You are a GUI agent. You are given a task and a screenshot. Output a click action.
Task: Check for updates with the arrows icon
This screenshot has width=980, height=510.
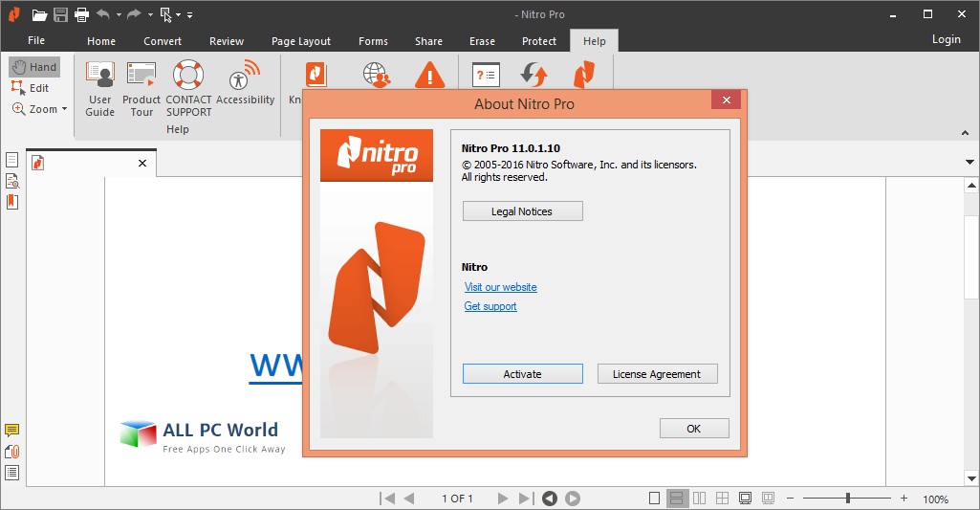(534, 74)
